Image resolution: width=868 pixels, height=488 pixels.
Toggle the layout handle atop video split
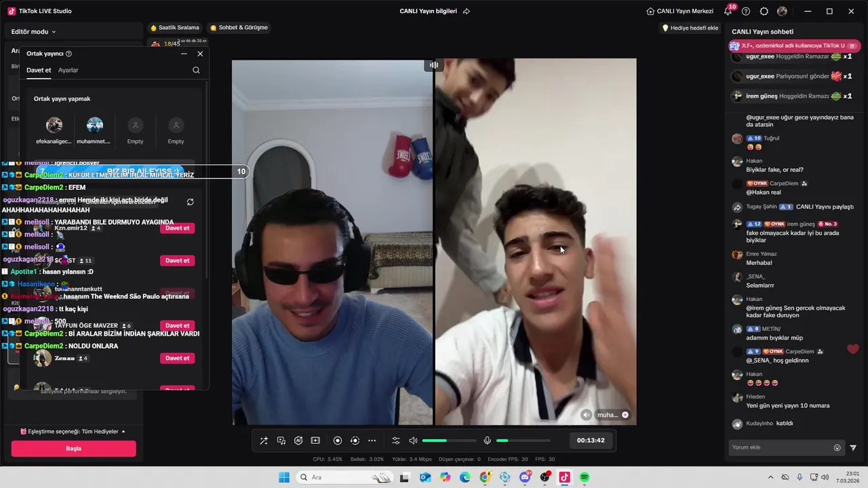[434, 65]
